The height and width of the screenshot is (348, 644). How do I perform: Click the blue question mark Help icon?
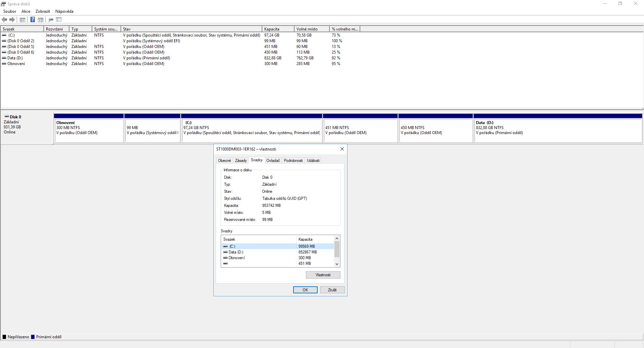point(33,20)
